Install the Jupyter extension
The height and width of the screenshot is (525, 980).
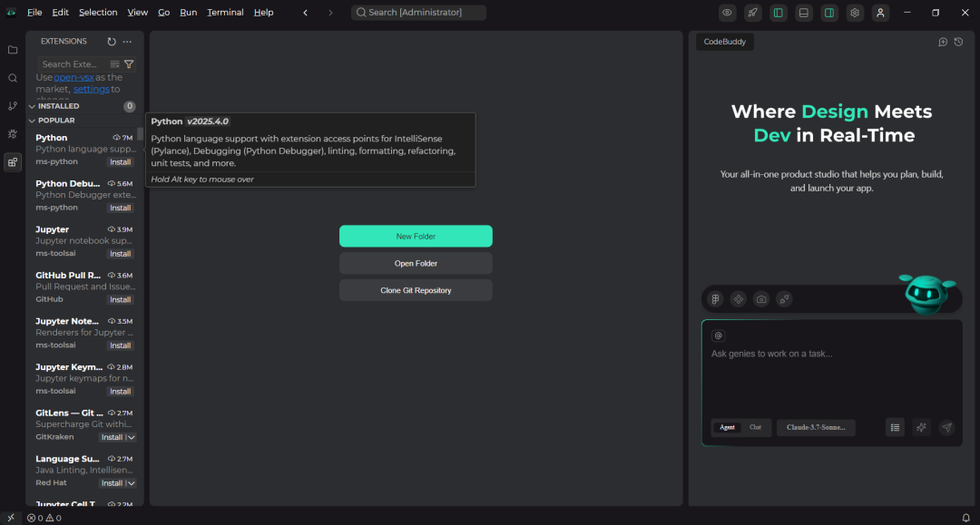pos(120,254)
